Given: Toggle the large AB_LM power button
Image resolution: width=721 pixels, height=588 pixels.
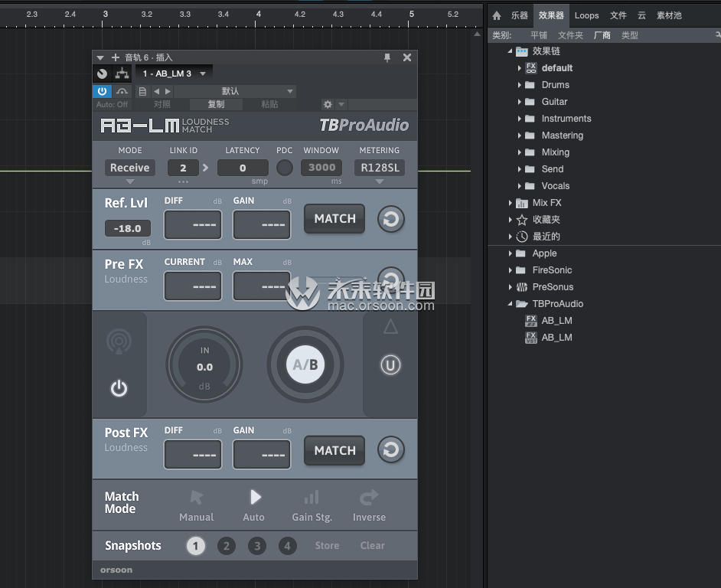Looking at the screenshot, I should (119, 388).
